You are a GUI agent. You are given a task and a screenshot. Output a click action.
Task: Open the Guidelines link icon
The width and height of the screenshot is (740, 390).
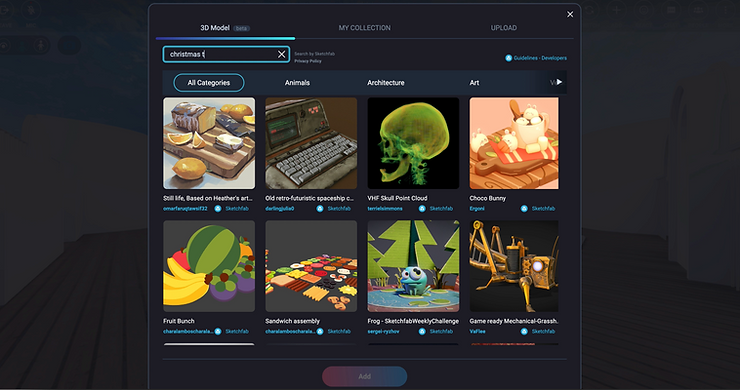(x=508, y=58)
